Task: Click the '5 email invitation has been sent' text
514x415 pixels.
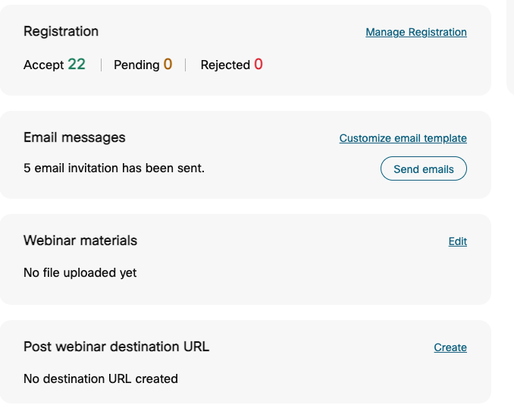Action: pyautogui.click(x=114, y=168)
